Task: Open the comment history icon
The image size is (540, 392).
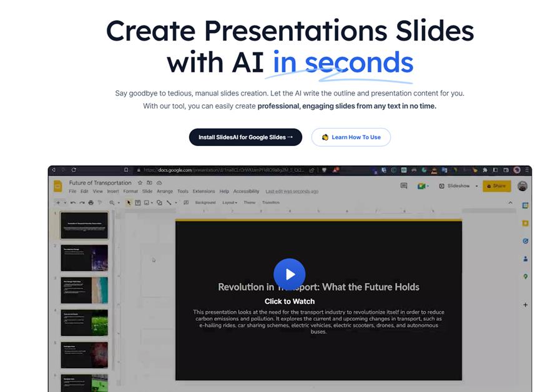Action: click(404, 186)
